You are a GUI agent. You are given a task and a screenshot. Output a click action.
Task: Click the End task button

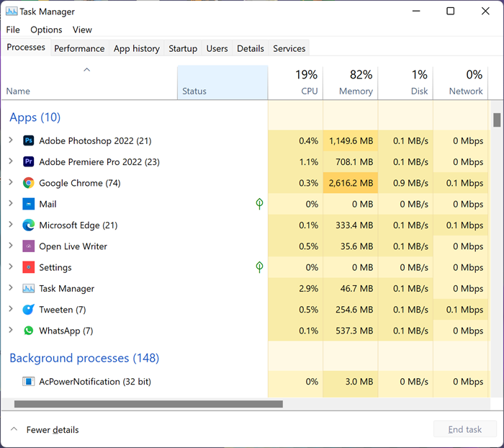(465, 429)
